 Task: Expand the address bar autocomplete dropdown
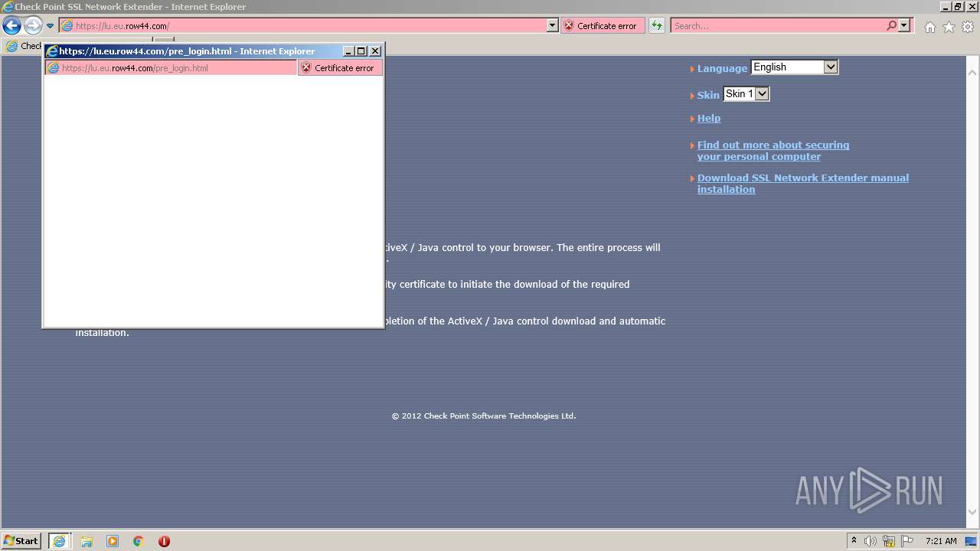pyautogui.click(x=553, y=26)
